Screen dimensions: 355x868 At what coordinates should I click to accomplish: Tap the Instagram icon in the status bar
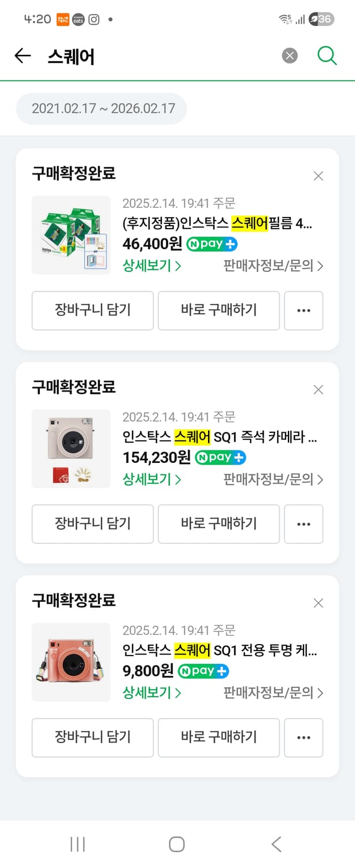94,19
